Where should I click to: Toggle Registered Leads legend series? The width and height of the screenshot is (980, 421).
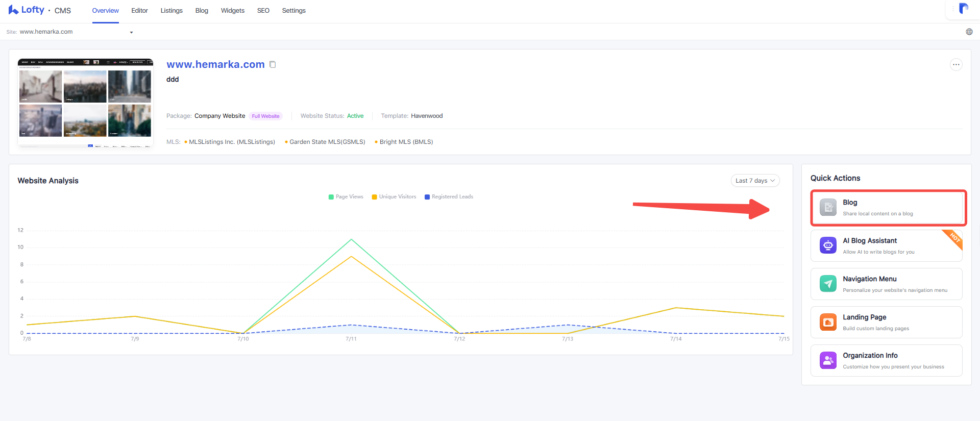click(x=449, y=196)
